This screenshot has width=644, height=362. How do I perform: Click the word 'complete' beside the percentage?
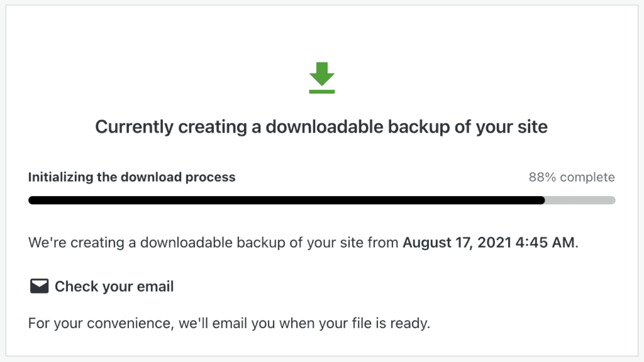[x=587, y=177]
